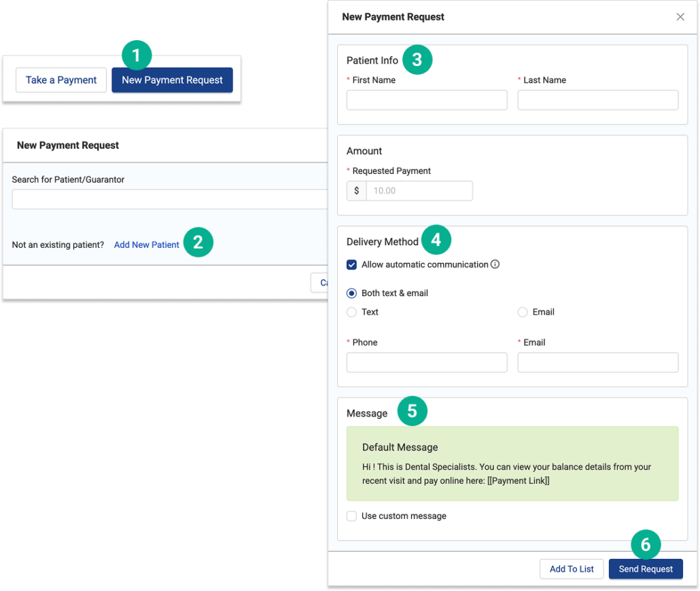Enable the Use custom message checkbox
700x591 pixels.
[352, 516]
